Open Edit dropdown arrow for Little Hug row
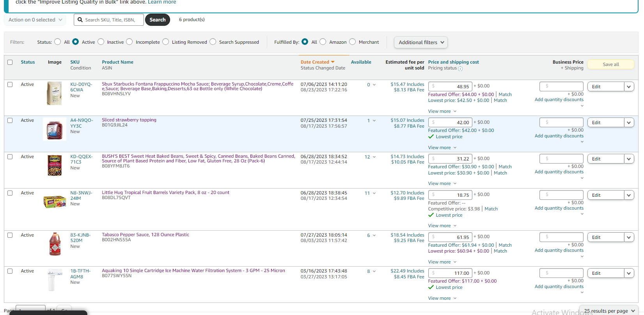Image resolution: width=644 pixels, height=315 pixels. [629, 195]
